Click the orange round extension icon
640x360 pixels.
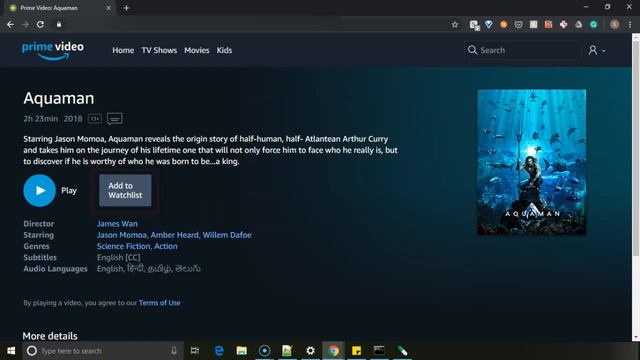pyautogui.click(x=504, y=24)
